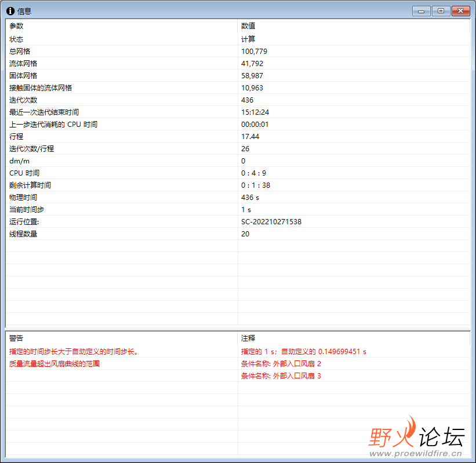The image size is (476, 463).
Task: Select the 外部入口风扇 3 comment
Action: coord(281,376)
